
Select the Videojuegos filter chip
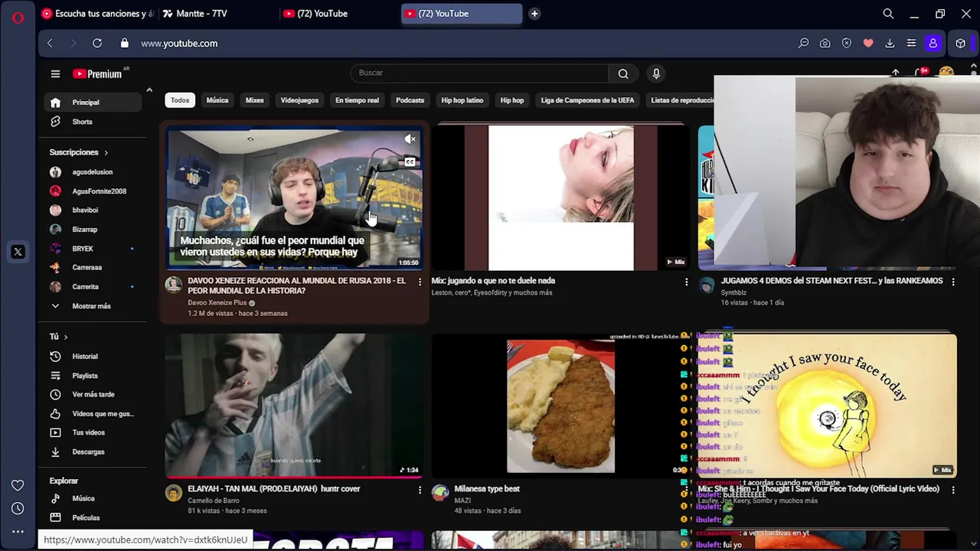click(x=299, y=100)
